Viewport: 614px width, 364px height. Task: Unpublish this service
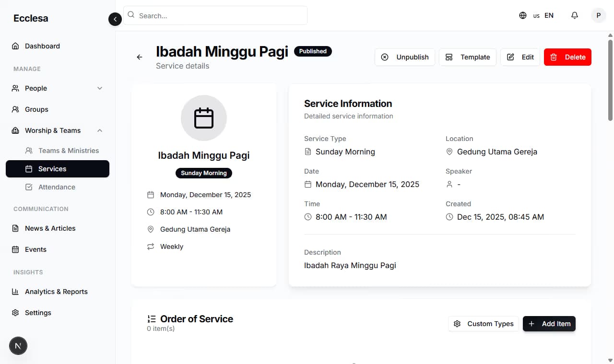(x=405, y=57)
